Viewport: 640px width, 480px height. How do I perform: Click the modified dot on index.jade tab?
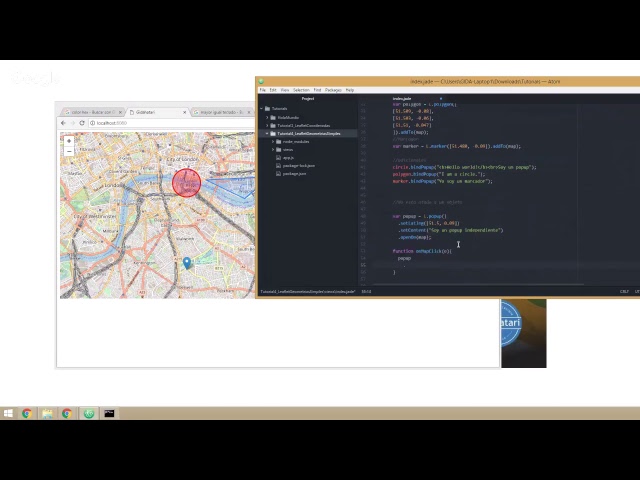coord(441,98)
